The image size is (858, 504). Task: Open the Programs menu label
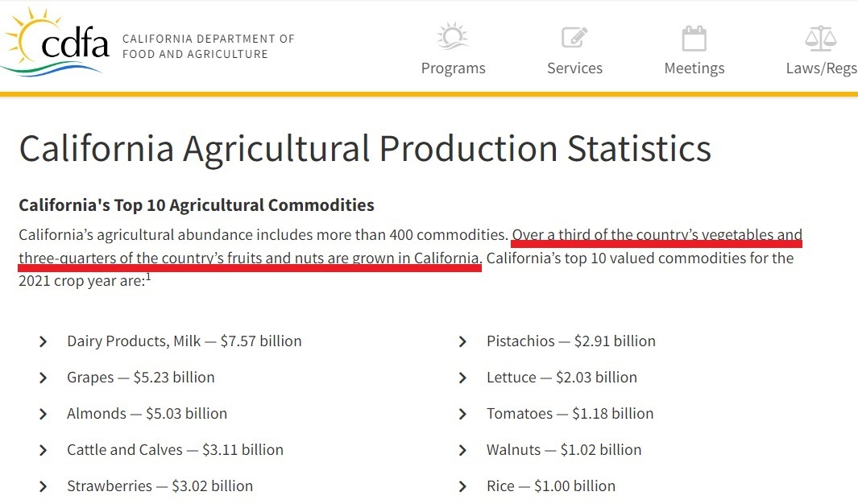453,68
